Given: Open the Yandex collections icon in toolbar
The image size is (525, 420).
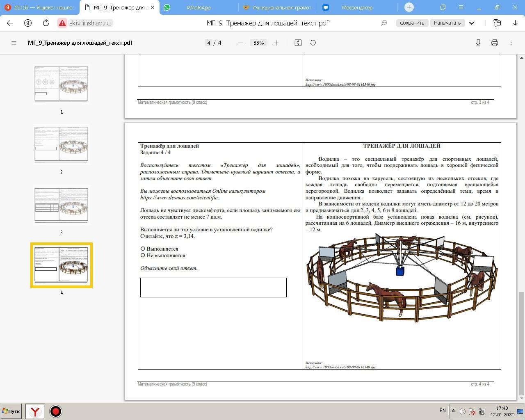Looking at the screenshot, I should 497,23.
